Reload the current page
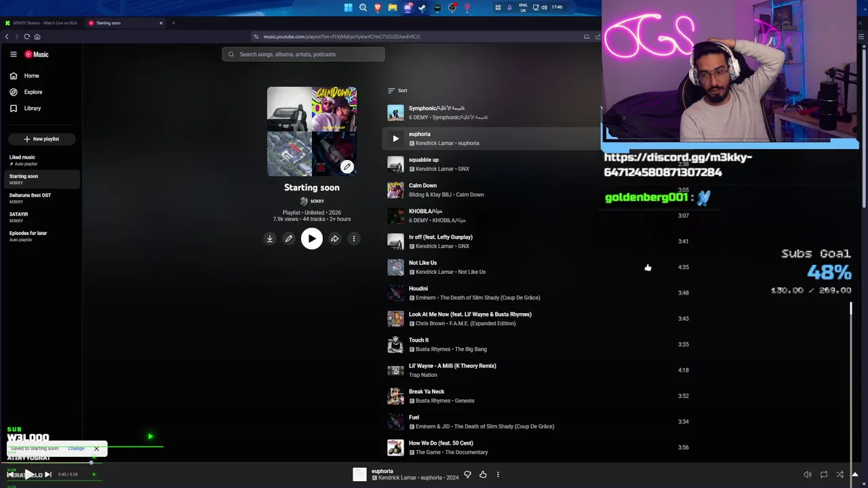The width and height of the screenshot is (868, 488). point(26,37)
